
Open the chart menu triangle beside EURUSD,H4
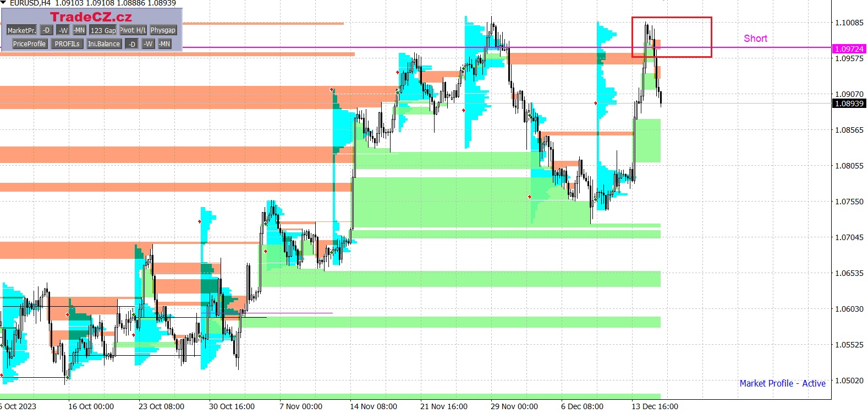click(x=3, y=3)
